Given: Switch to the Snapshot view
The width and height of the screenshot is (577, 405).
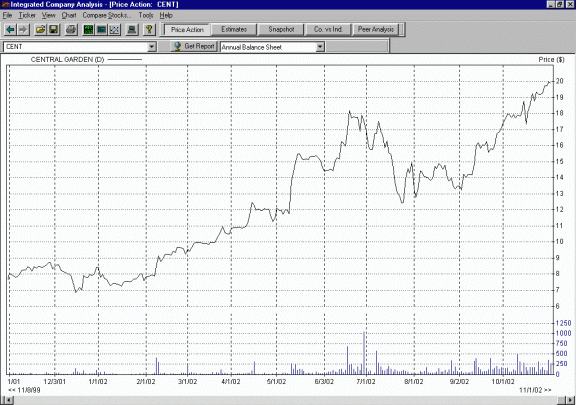Looking at the screenshot, I should [281, 29].
